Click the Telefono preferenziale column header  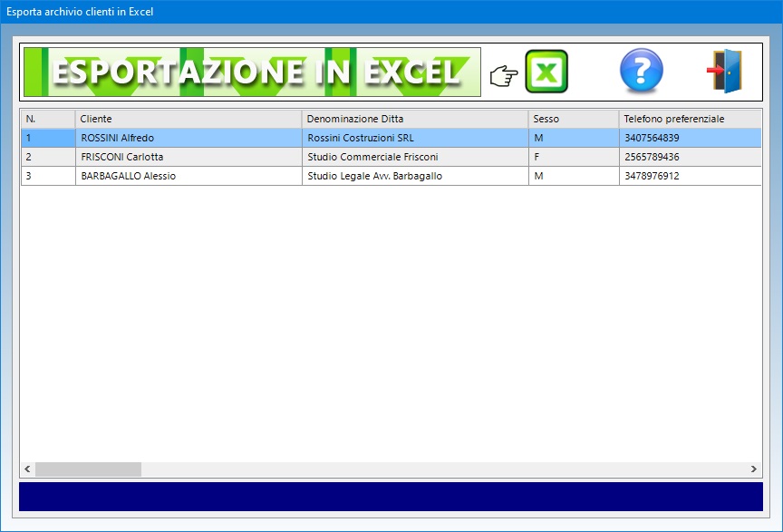(689, 119)
